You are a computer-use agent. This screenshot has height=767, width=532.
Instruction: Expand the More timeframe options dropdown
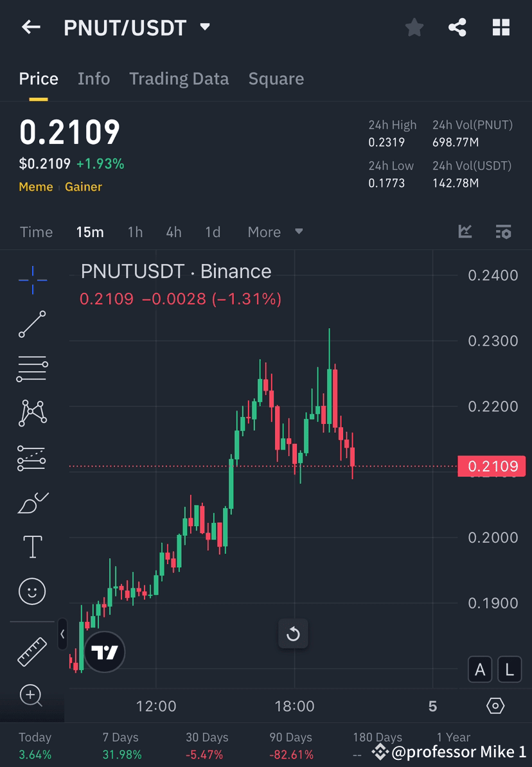coord(275,232)
